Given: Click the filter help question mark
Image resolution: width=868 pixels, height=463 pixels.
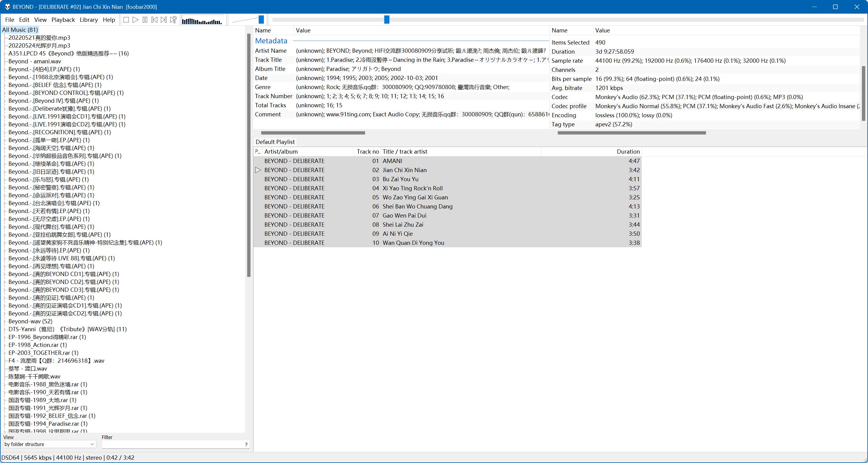Looking at the screenshot, I should (246, 445).
